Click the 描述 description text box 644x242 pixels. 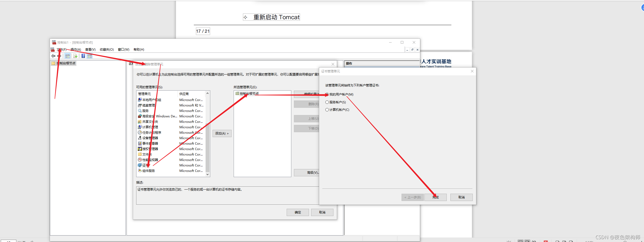228,196
